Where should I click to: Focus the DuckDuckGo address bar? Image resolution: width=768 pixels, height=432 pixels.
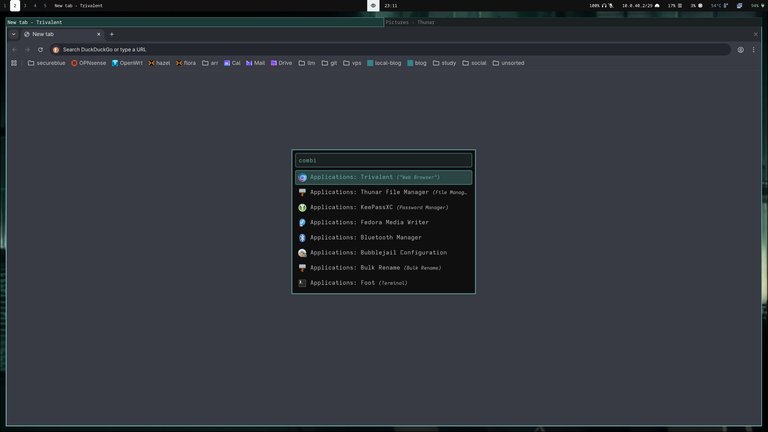[x=390, y=49]
